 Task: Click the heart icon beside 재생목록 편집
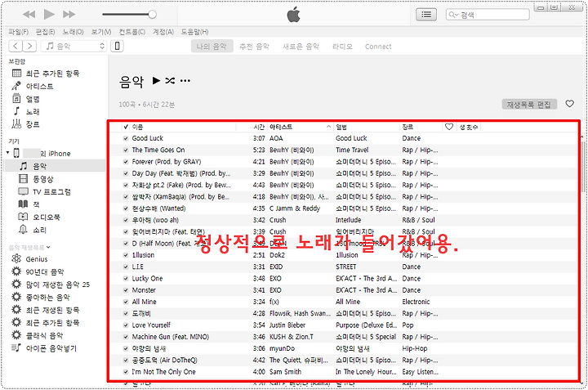(570, 104)
